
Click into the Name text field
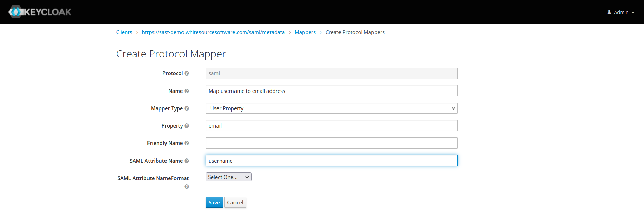click(331, 91)
